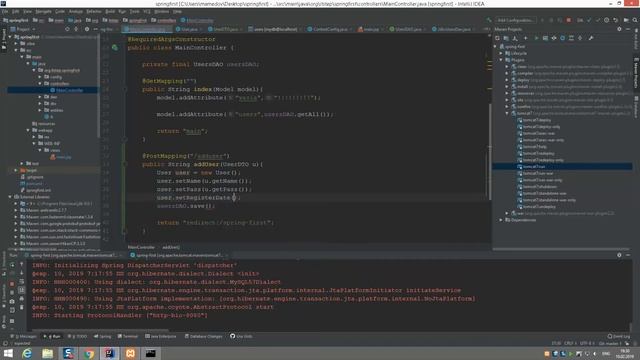Image resolution: width=640 pixels, height=360 pixels.
Task: Toggle scroll to end in Run console
Action: (22, 290)
